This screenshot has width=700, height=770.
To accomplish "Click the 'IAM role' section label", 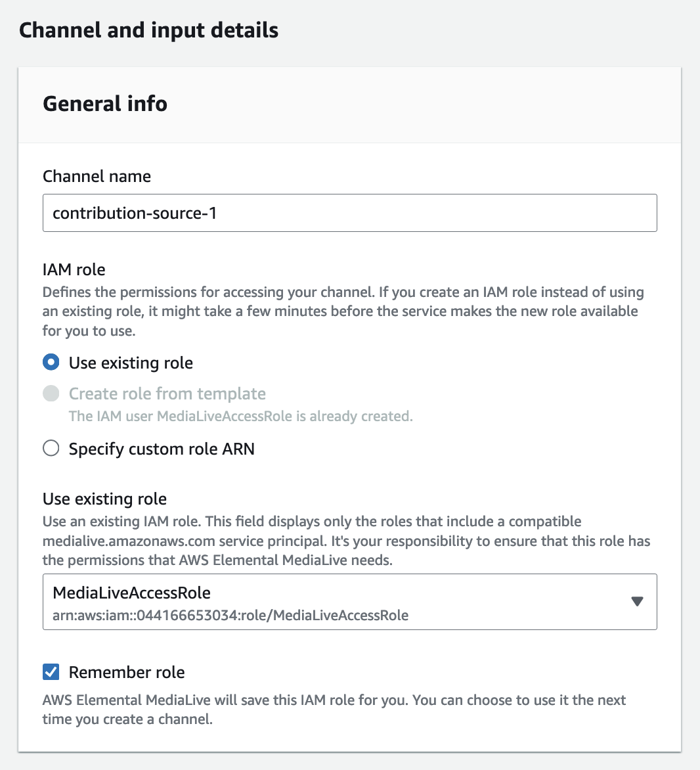I will click(x=74, y=269).
